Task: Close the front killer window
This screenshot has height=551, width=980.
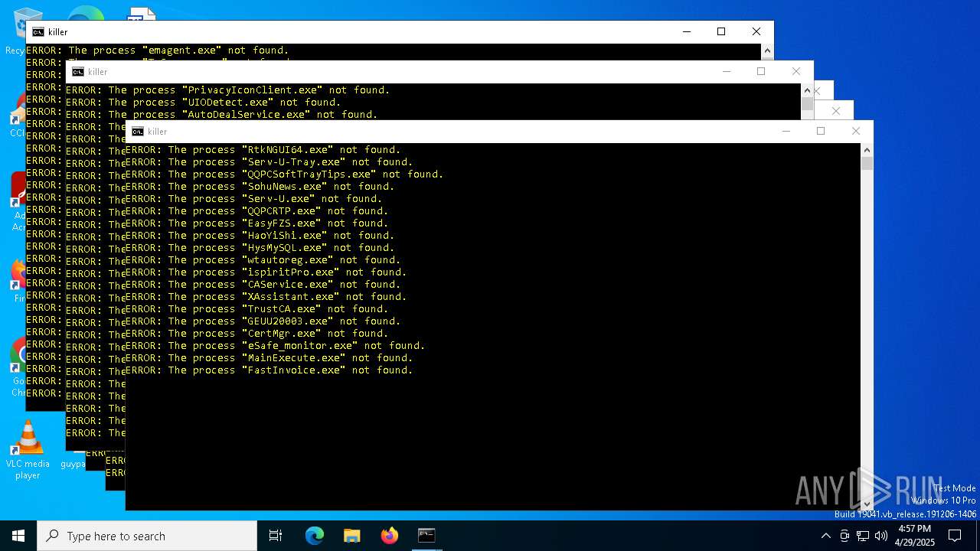Action: [x=856, y=131]
